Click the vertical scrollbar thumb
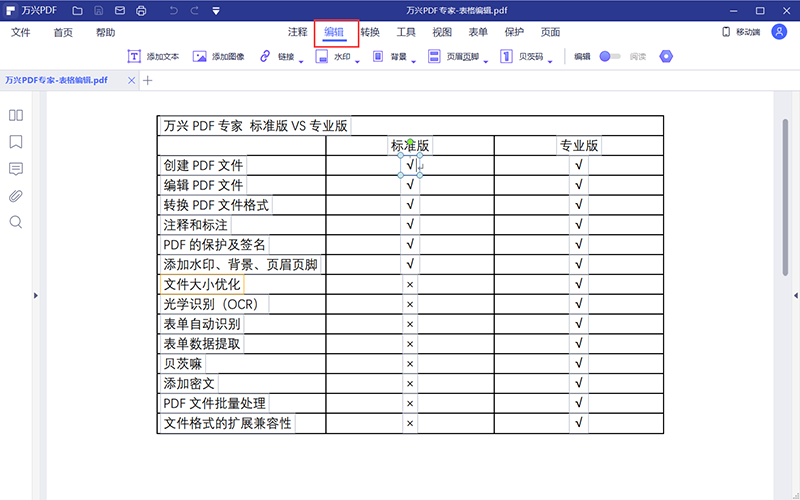 coord(786,197)
